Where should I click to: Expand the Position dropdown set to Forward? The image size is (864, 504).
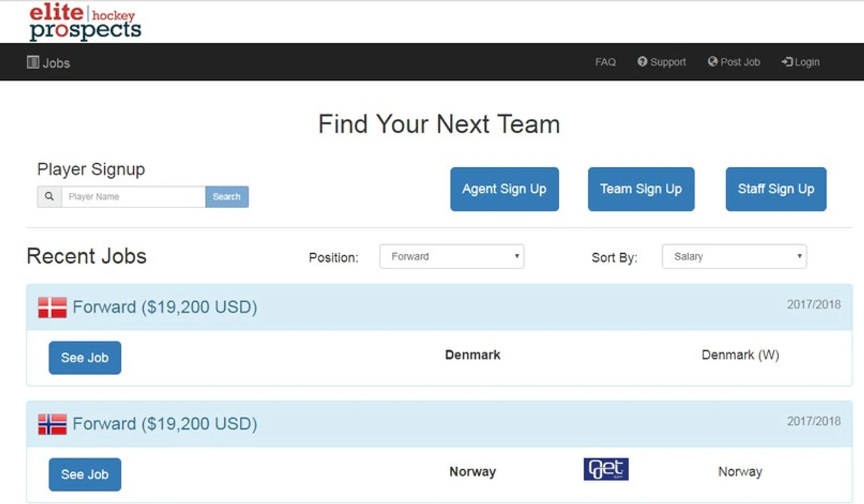[x=452, y=256]
